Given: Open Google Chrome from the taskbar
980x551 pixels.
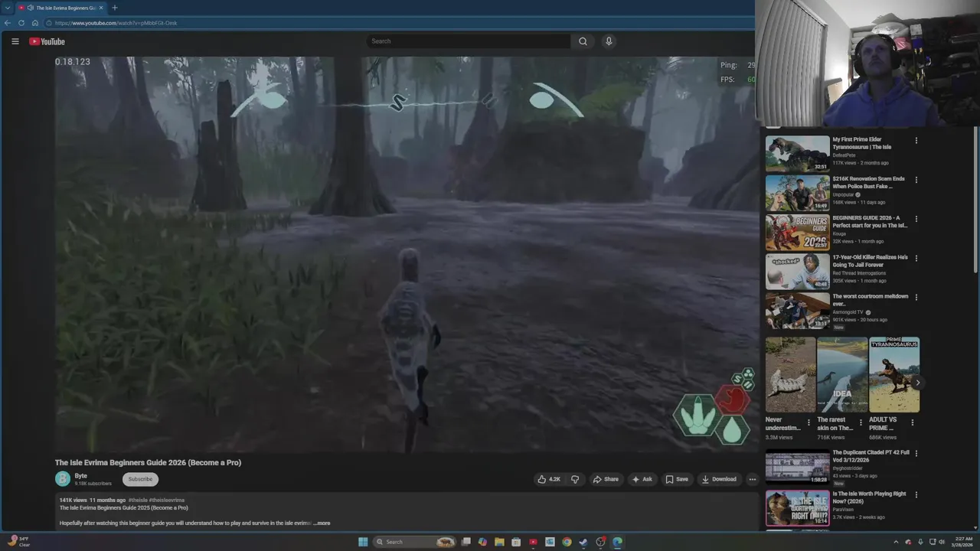Looking at the screenshot, I should point(567,542).
